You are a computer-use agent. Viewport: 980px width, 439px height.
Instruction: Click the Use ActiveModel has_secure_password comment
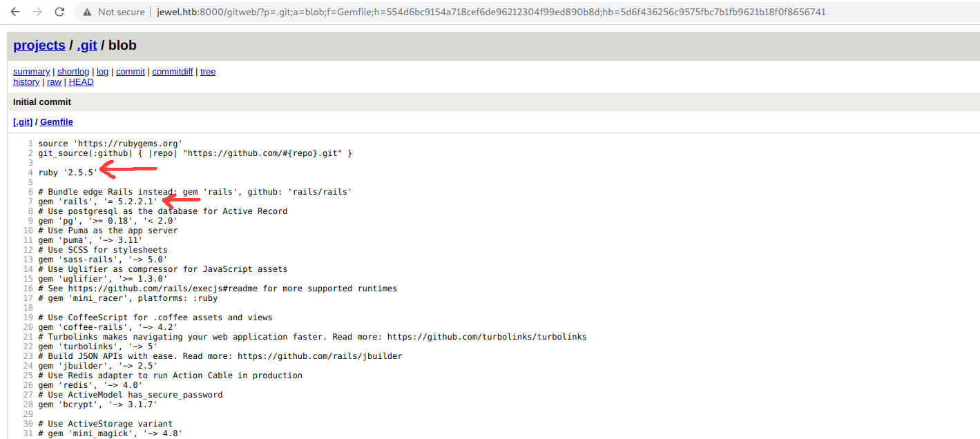click(x=131, y=395)
